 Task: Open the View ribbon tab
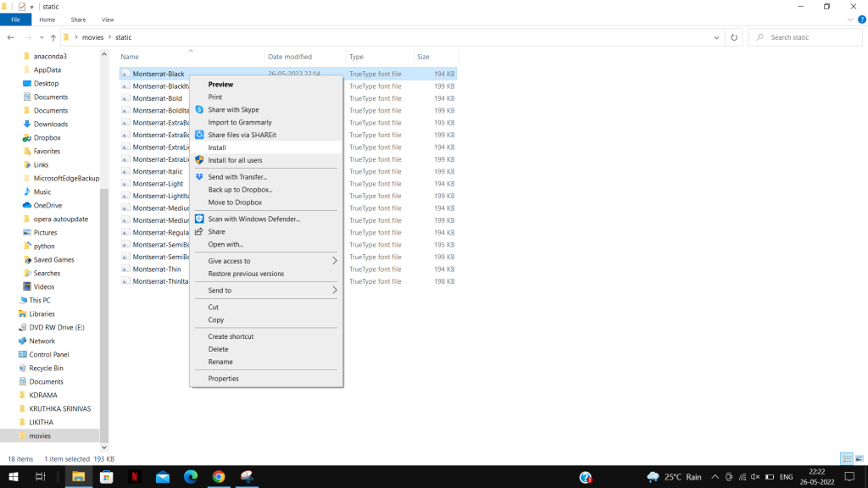(108, 19)
